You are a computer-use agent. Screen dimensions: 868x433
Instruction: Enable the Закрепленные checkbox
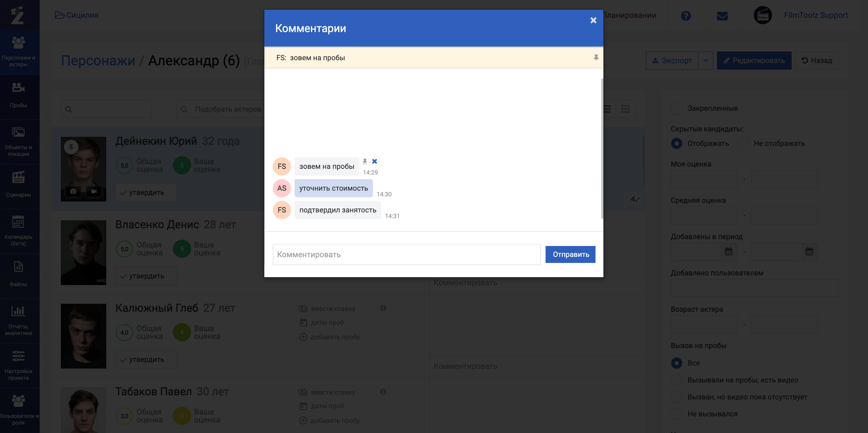[x=676, y=108]
